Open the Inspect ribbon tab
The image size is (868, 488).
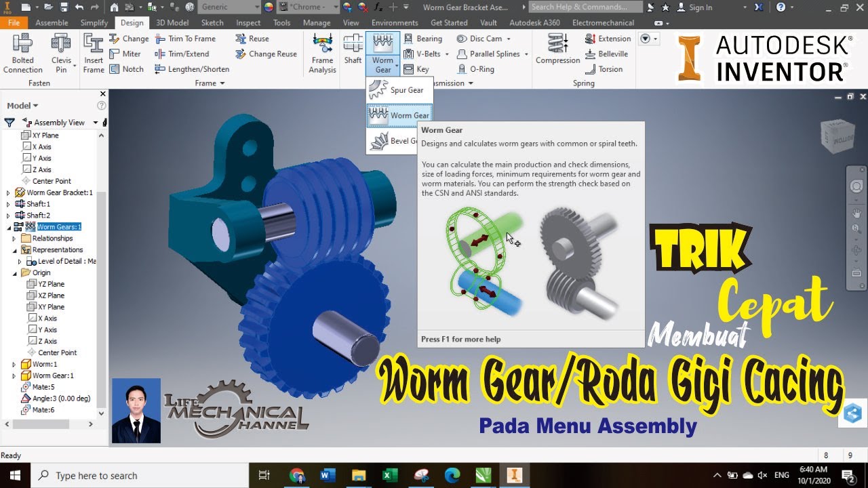(x=248, y=22)
